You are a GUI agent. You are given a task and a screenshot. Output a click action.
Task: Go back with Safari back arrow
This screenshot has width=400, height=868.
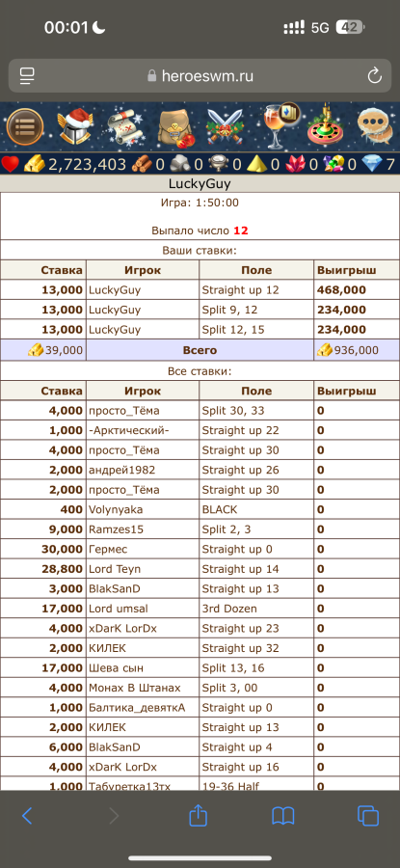coord(27,815)
